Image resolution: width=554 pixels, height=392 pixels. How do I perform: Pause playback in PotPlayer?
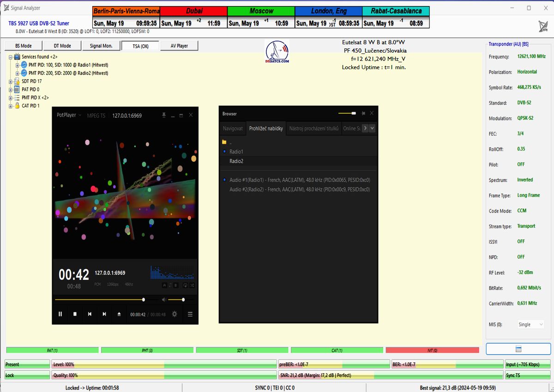coord(60,314)
